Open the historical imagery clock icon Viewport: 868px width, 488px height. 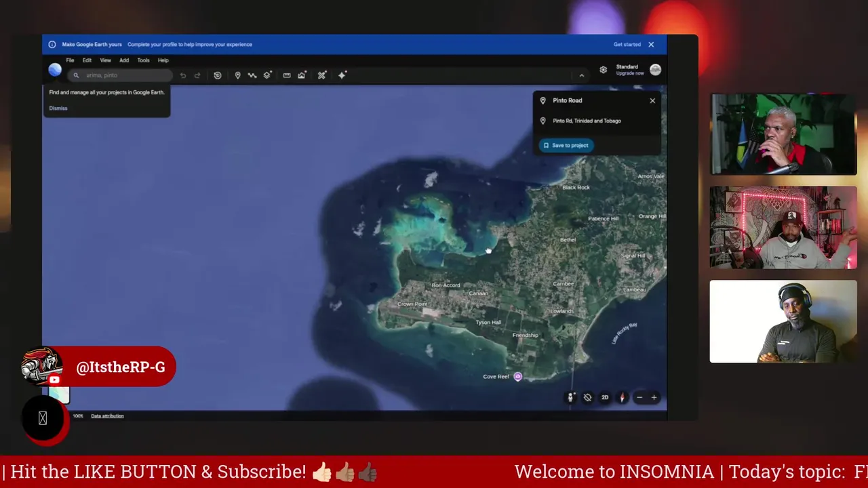[x=218, y=75]
